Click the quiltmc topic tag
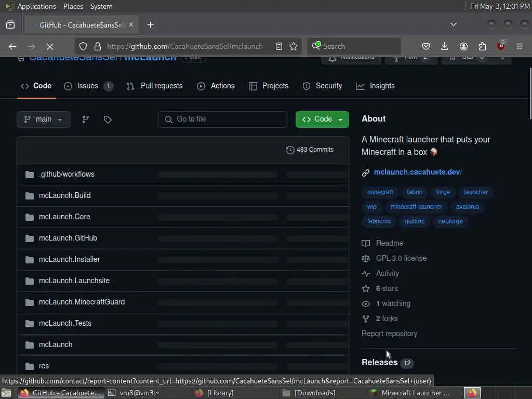 pyautogui.click(x=414, y=221)
